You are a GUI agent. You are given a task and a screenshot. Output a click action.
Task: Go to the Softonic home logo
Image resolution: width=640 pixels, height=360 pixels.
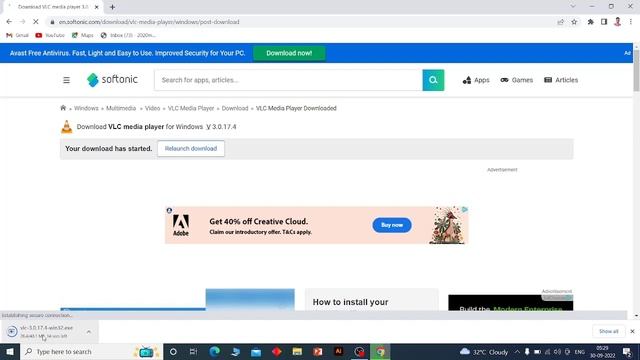coord(112,80)
